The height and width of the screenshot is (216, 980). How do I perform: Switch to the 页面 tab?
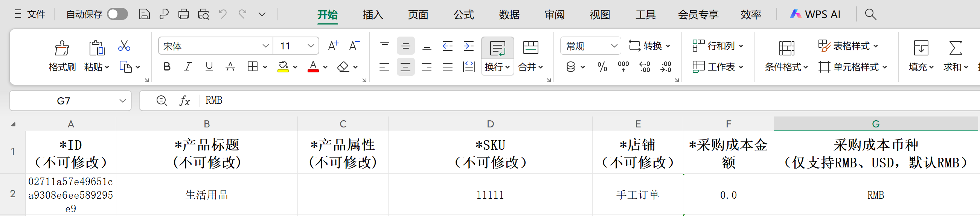(x=418, y=14)
